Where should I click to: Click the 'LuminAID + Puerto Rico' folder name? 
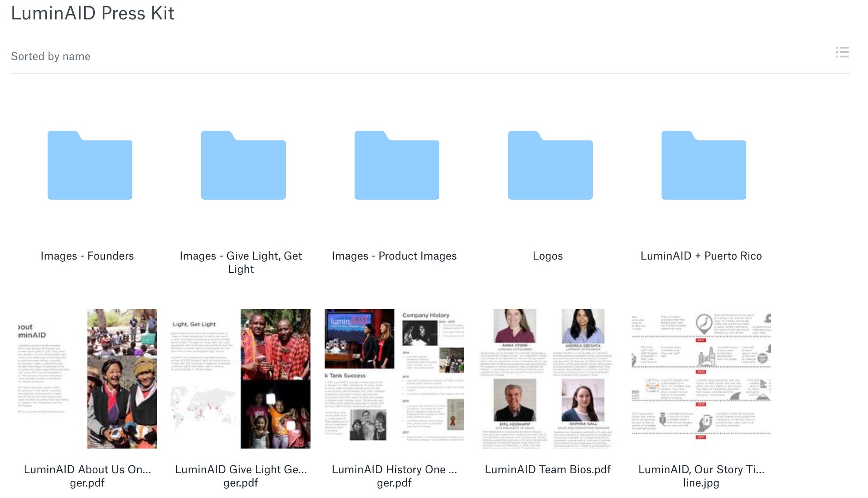pyautogui.click(x=701, y=256)
